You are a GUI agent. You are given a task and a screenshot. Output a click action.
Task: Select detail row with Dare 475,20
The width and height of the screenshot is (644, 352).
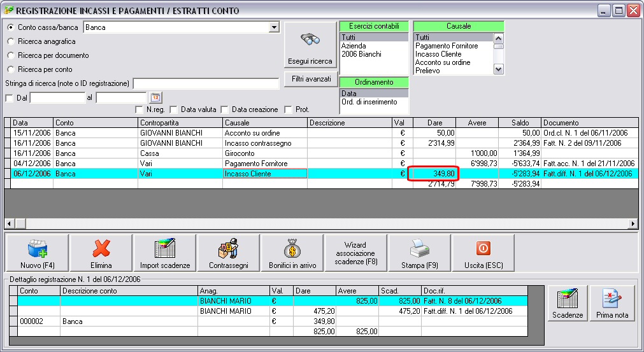pyautogui.click(x=269, y=311)
